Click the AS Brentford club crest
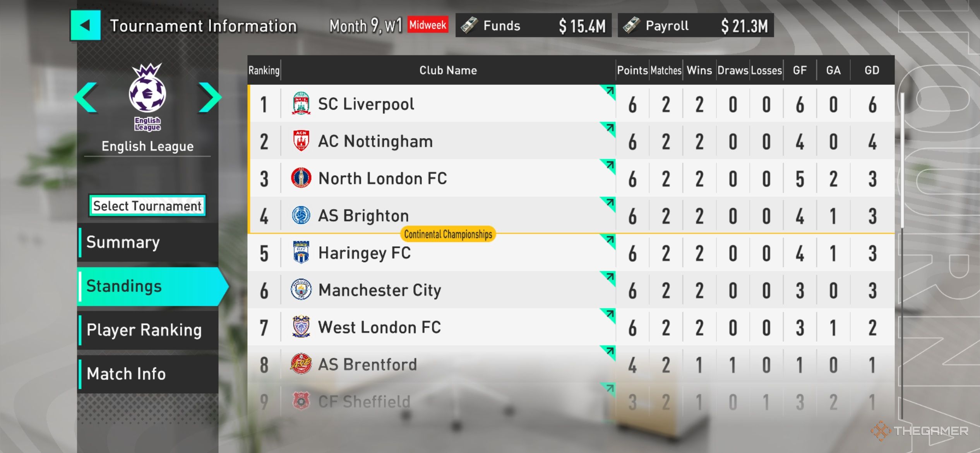 [301, 364]
